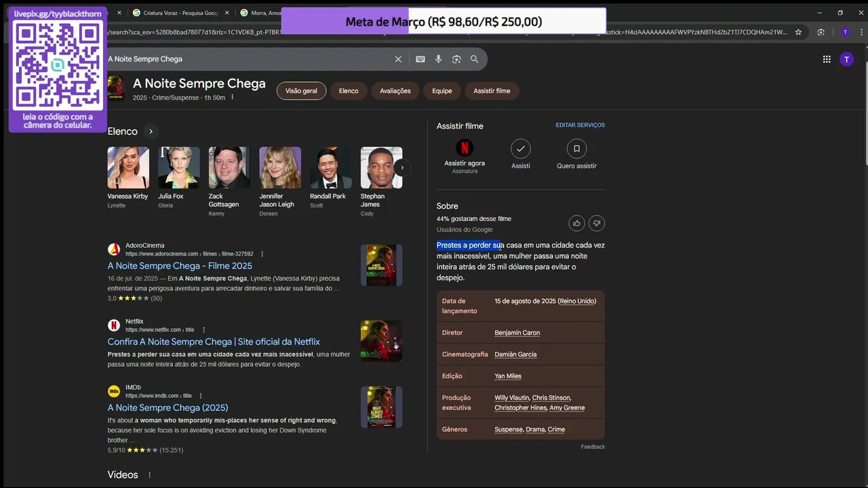Open producer Willy Vlautin link
This screenshot has height=488, width=868.
pyautogui.click(x=511, y=398)
